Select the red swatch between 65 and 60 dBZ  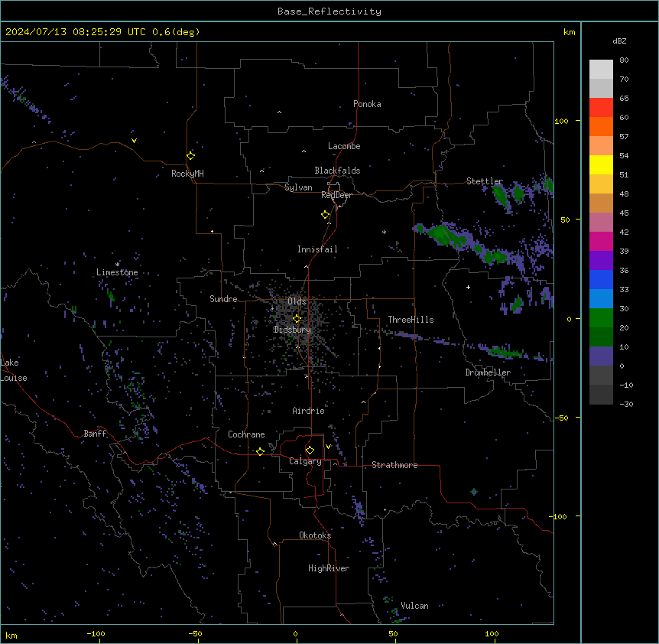pos(601,107)
